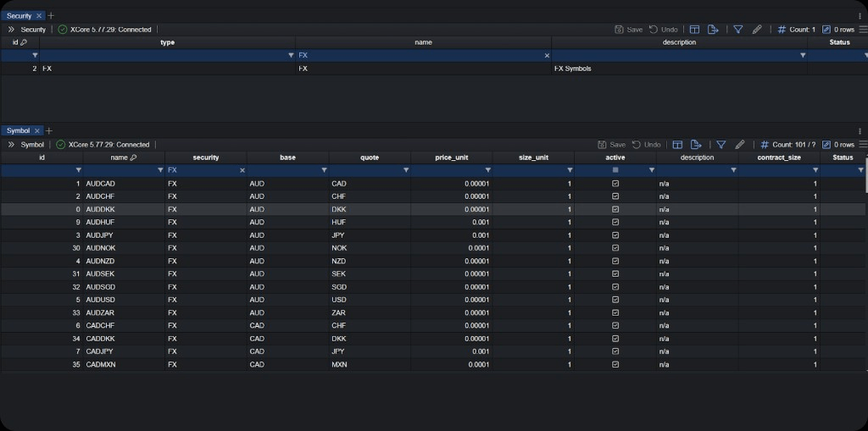Click the FX filter field in Security name column
Viewport: 868px width, 431px height.
pyautogui.click(x=424, y=55)
